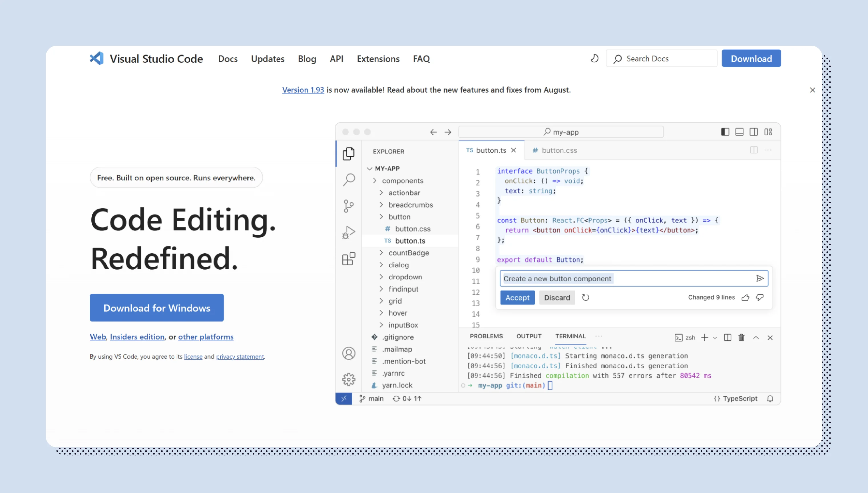Open the Source Control activity bar icon
This screenshot has height=493, width=868.
349,206
